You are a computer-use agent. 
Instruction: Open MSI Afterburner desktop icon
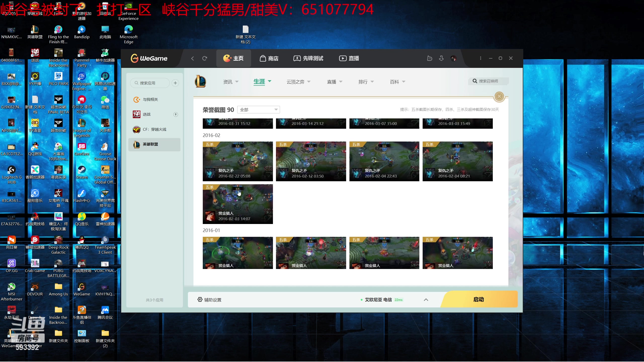(x=12, y=292)
